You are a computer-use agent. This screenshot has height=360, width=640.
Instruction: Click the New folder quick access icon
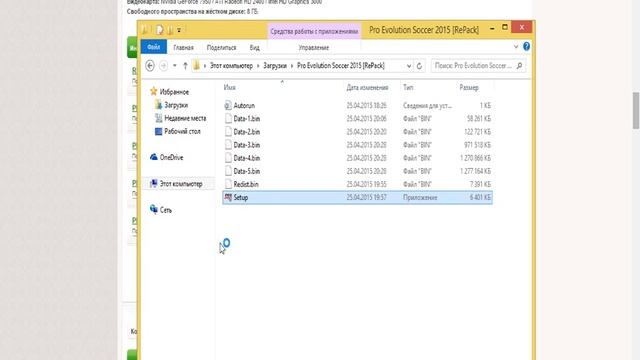170,30
